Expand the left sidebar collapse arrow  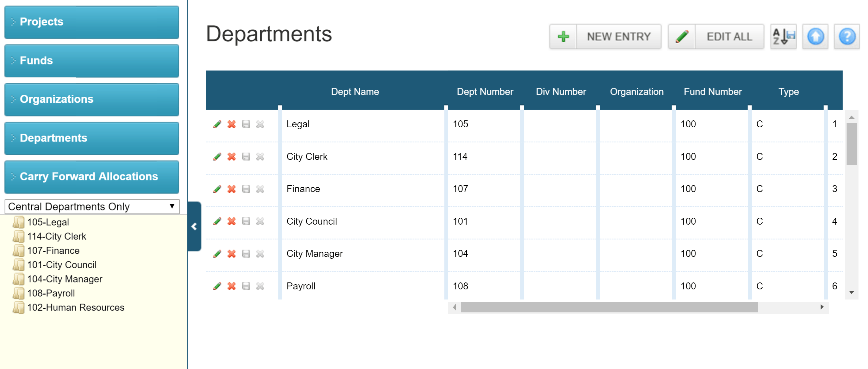[x=193, y=224]
